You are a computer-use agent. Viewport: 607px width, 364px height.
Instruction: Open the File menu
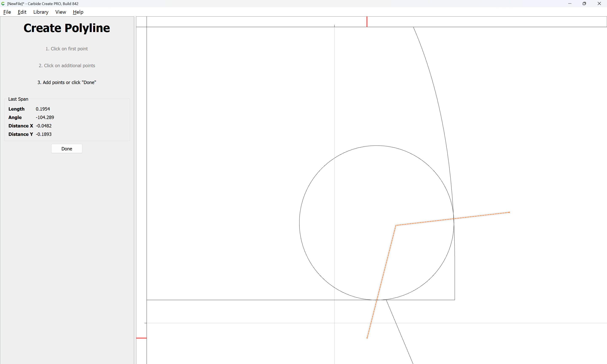click(7, 12)
